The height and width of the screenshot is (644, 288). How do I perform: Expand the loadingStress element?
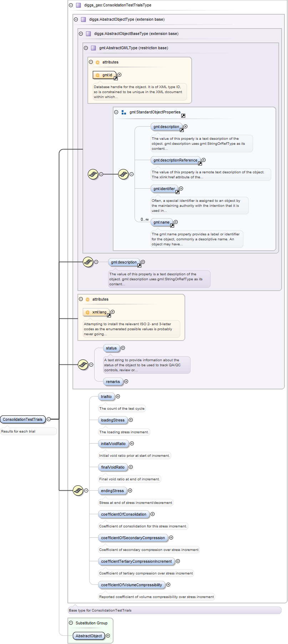click(x=131, y=420)
